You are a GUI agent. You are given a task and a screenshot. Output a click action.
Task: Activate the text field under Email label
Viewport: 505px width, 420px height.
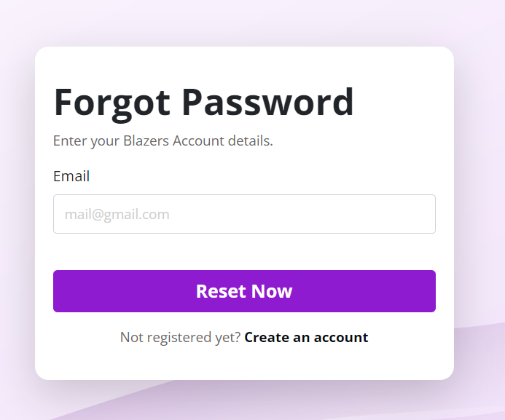click(244, 214)
